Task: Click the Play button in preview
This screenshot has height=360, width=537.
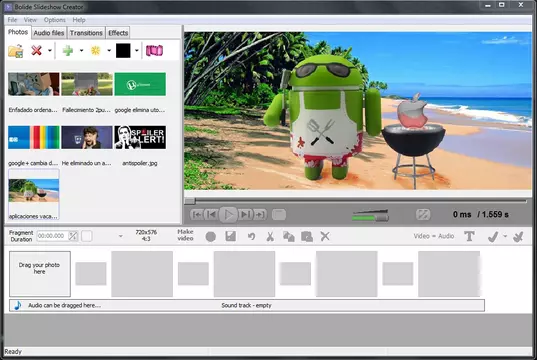Action: click(x=228, y=215)
